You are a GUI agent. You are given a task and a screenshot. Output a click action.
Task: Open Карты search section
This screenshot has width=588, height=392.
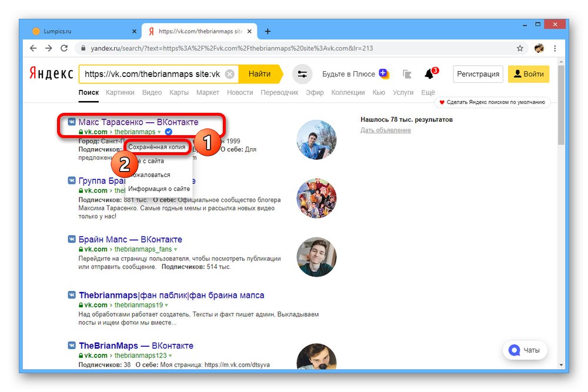pyautogui.click(x=179, y=93)
